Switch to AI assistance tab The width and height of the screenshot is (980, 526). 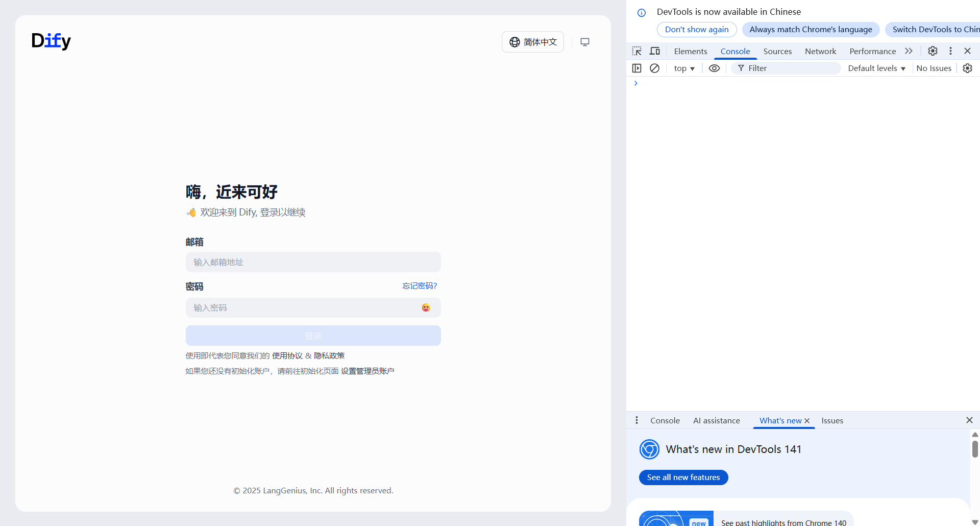click(x=716, y=420)
